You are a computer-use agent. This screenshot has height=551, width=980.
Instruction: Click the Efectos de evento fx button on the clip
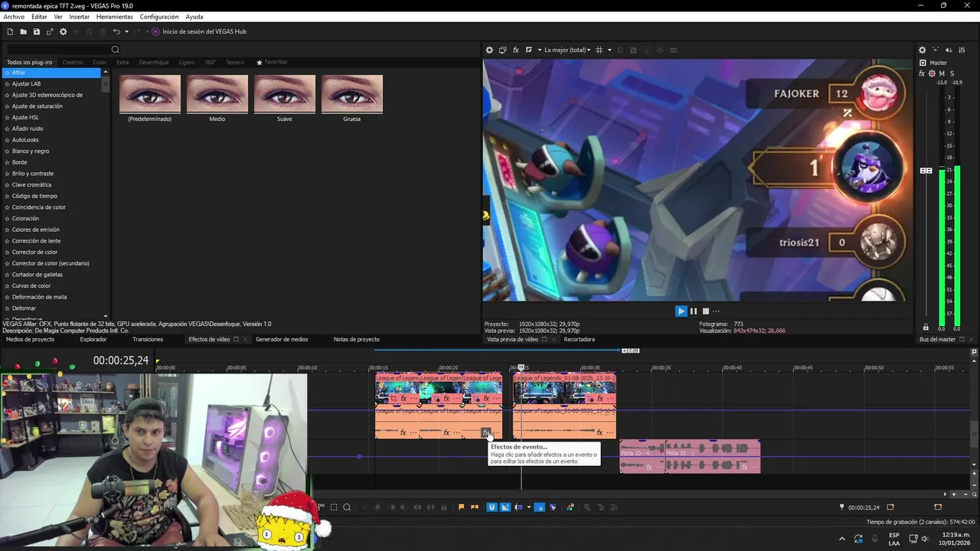(x=485, y=432)
